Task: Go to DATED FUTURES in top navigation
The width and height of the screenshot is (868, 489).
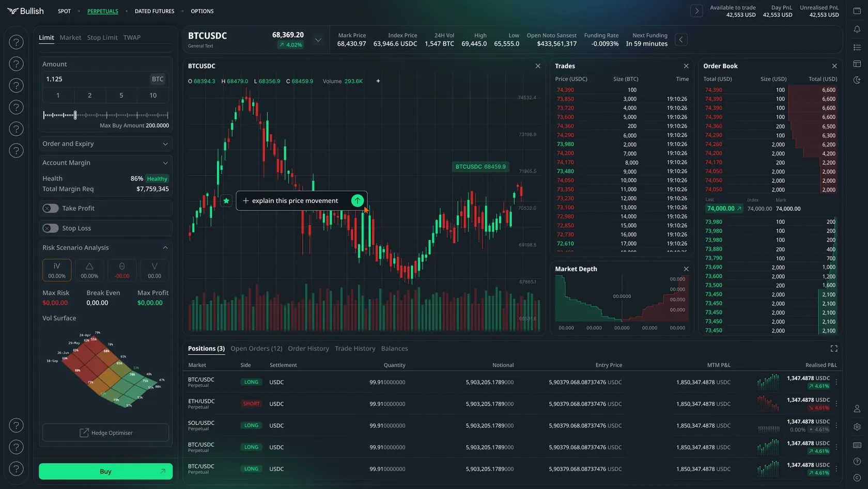Action: (x=154, y=11)
